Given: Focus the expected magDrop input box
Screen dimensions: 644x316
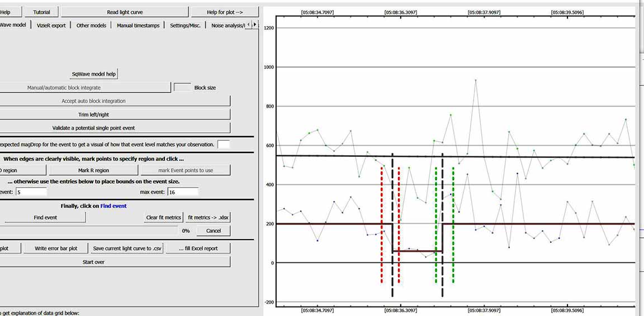Looking at the screenshot, I should 224,145.
